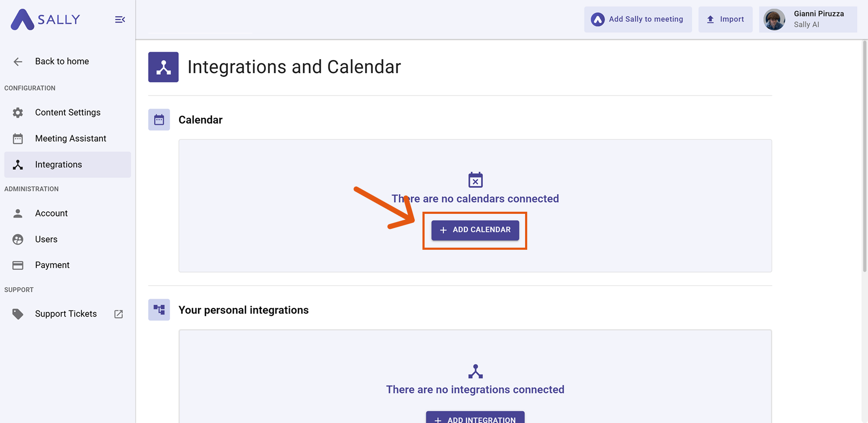Click the user avatar photo
Image resolution: width=868 pixels, height=423 pixels.
[774, 20]
